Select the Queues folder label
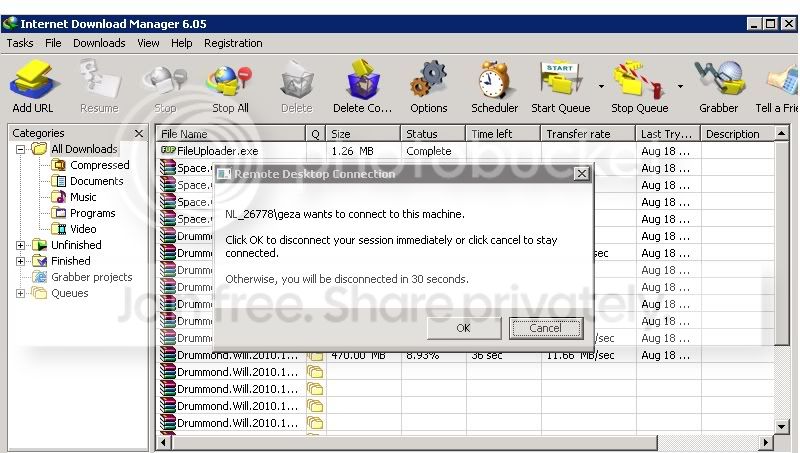The width and height of the screenshot is (800, 453). [x=69, y=293]
